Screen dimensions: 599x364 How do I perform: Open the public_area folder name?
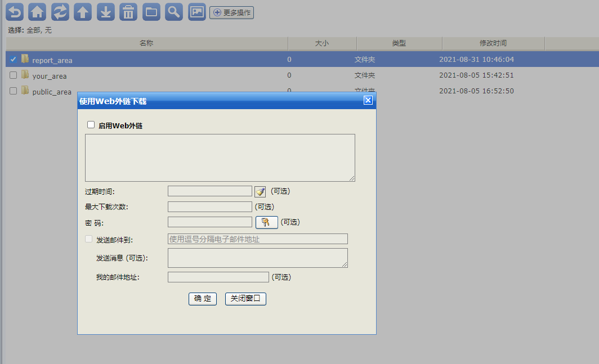pyautogui.click(x=52, y=92)
